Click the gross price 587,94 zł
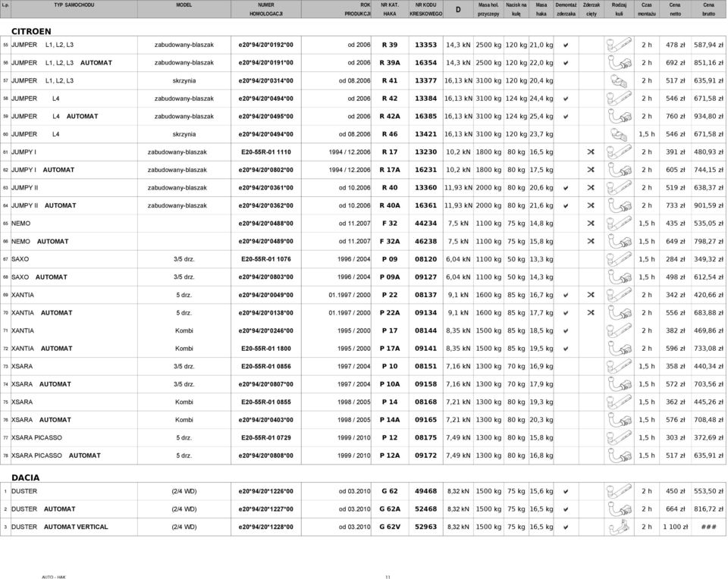The image size is (728, 579). click(708, 45)
